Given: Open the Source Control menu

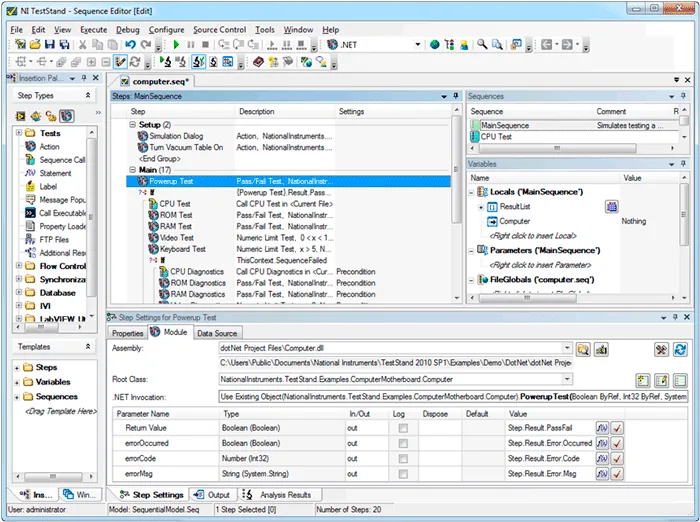Looking at the screenshot, I should [x=219, y=29].
